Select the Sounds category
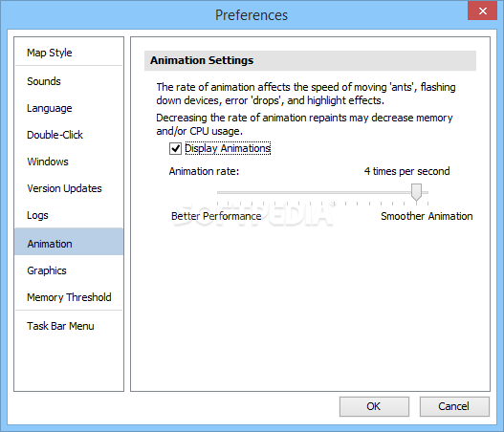The height and width of the screenshot is (432, 504). tap(69, 81)
